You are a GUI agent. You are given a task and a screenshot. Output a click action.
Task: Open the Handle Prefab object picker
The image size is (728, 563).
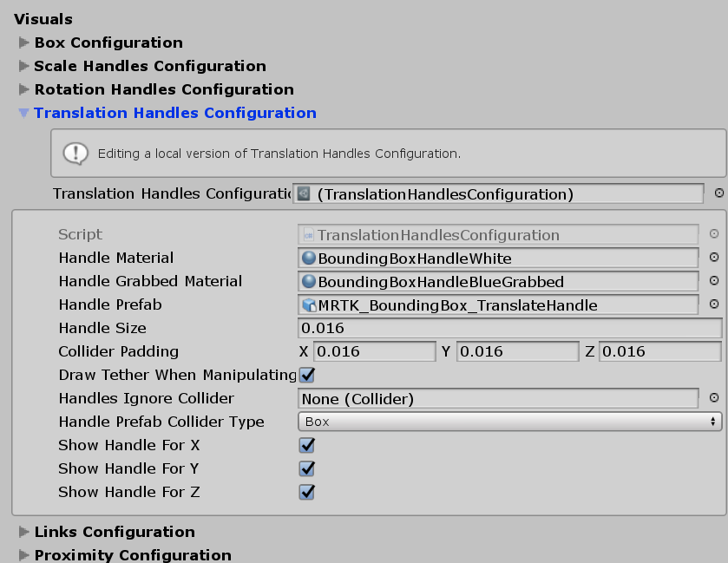pos(714,304)
